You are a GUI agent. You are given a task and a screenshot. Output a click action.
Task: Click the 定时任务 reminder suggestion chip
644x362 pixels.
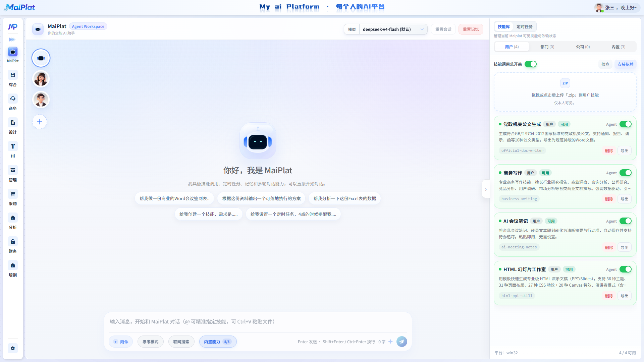tap(293, 214)
